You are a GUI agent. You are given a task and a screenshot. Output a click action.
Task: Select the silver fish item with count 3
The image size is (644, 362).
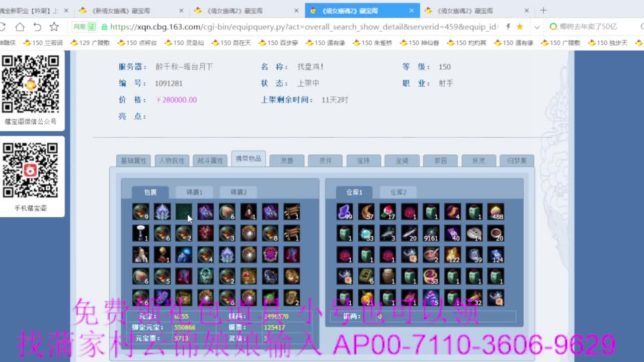click(x=388, y=233)
